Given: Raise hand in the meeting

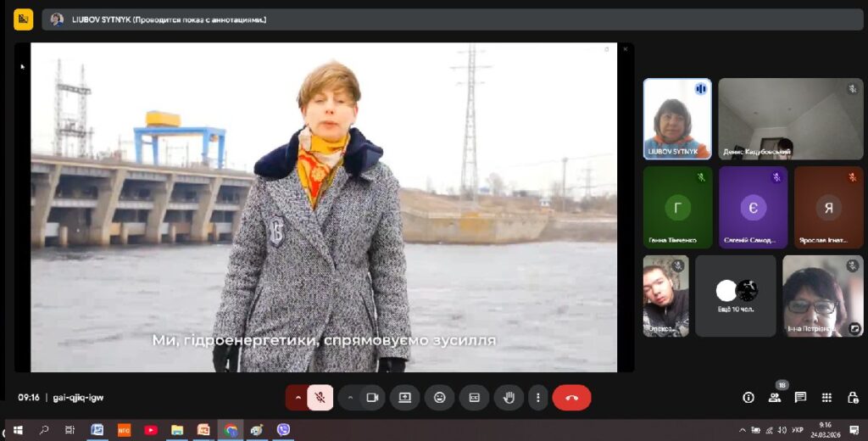Looking at the screenshot, I should click(509, 397).
